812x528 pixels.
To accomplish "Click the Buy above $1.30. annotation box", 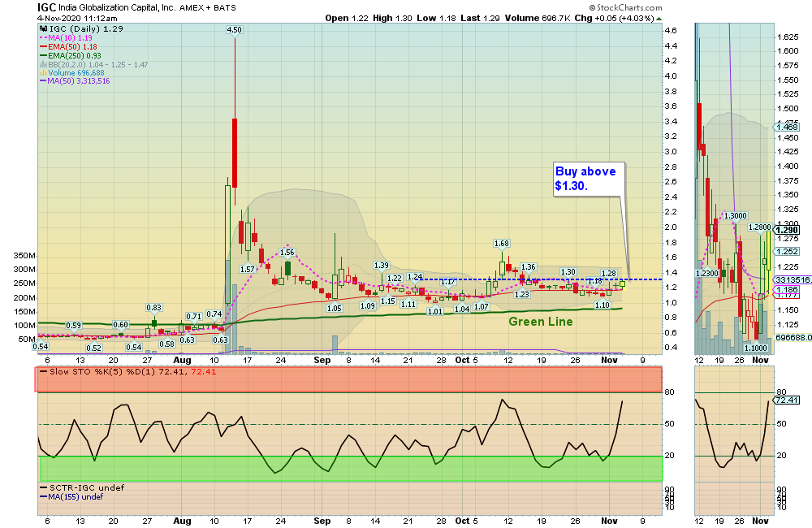I will tap(589, 179).
